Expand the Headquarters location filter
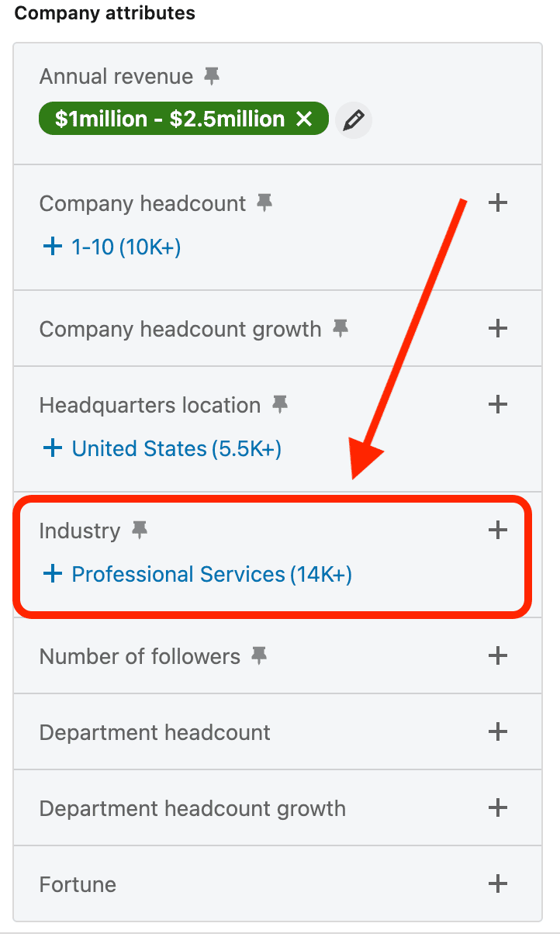 497,404
